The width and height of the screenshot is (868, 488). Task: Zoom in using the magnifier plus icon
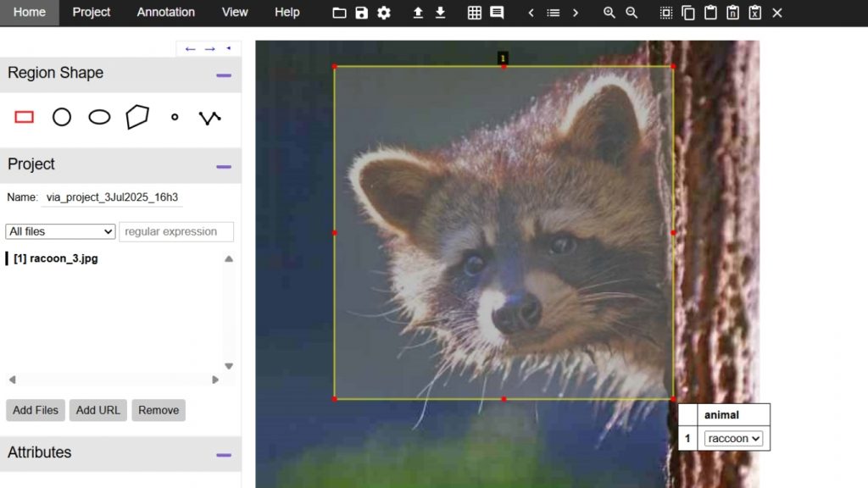[x=609, y=13]
